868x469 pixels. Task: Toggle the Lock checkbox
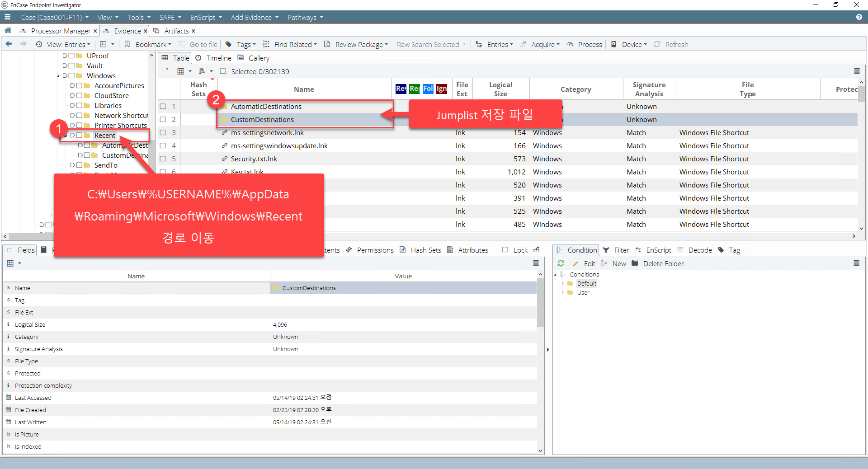pyautogui.click(x=505, y=250)
